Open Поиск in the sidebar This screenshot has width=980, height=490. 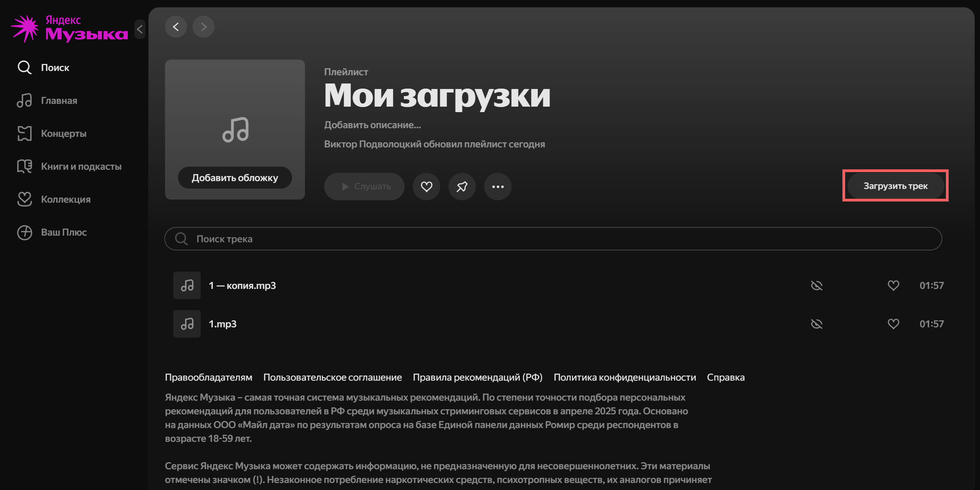pos(55,67)
